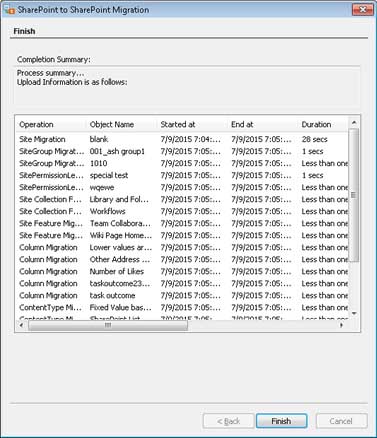Viewport: 377px width, 438px height.
Task: Select the 'Number of Likes' cell
Action: coord(117,271)
